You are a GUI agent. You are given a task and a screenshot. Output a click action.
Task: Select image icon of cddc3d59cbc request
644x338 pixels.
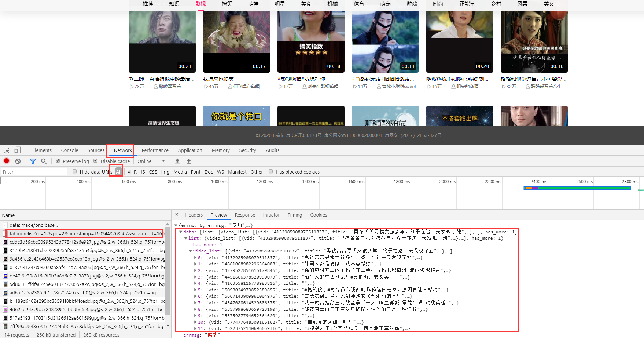[5, 242]
